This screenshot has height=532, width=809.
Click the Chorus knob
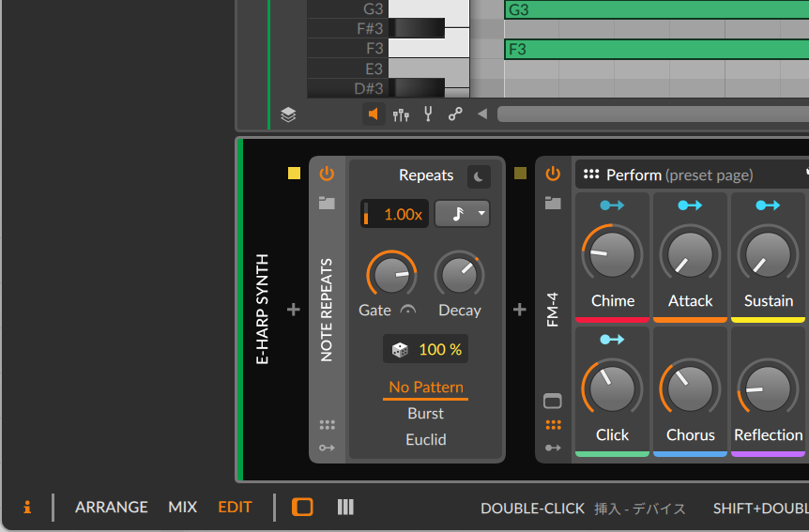click(691, 388)
